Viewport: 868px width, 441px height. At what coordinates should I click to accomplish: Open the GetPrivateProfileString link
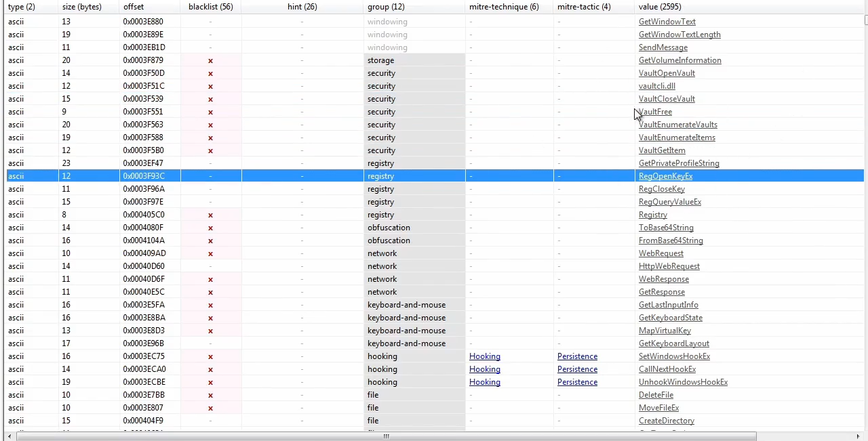pos(679,163)
